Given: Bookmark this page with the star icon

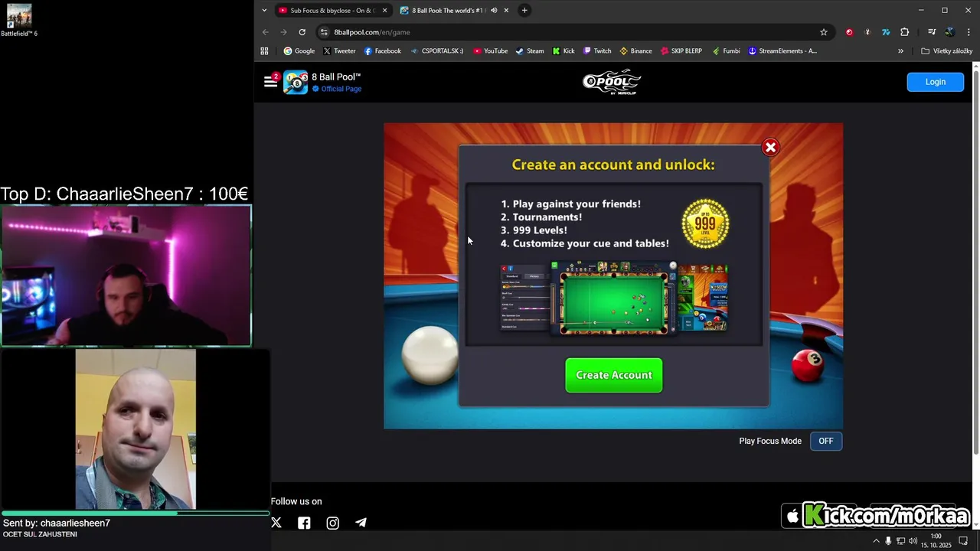Looking at the screenshot, I should [x=824, y=32].
